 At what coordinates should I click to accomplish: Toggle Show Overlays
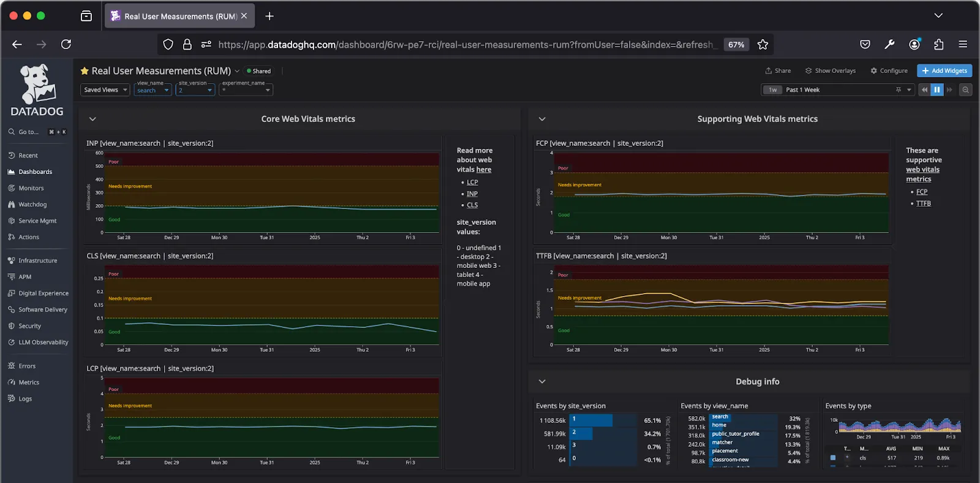point(830,71)
